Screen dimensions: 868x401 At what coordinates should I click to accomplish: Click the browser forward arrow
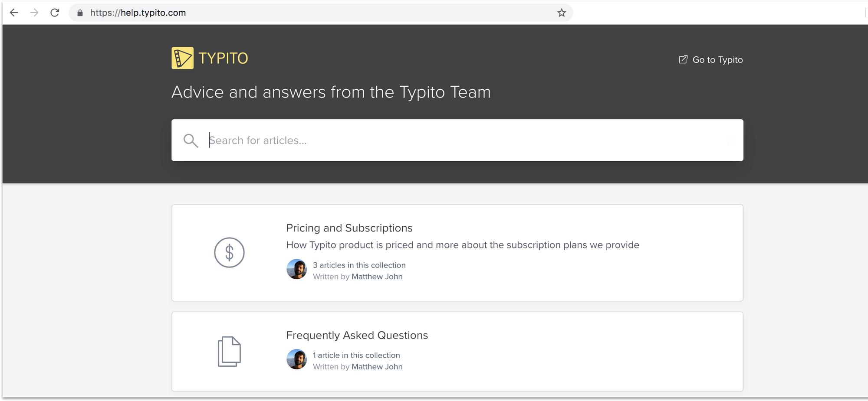click(34, 13)
